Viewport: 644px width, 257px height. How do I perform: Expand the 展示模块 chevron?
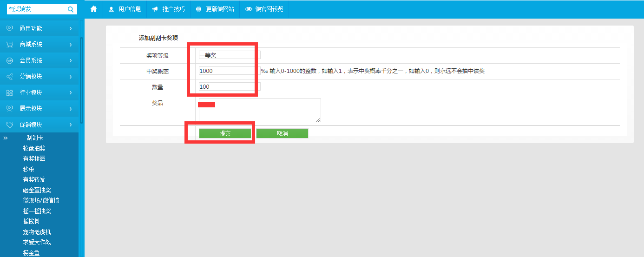pos(71,109)
